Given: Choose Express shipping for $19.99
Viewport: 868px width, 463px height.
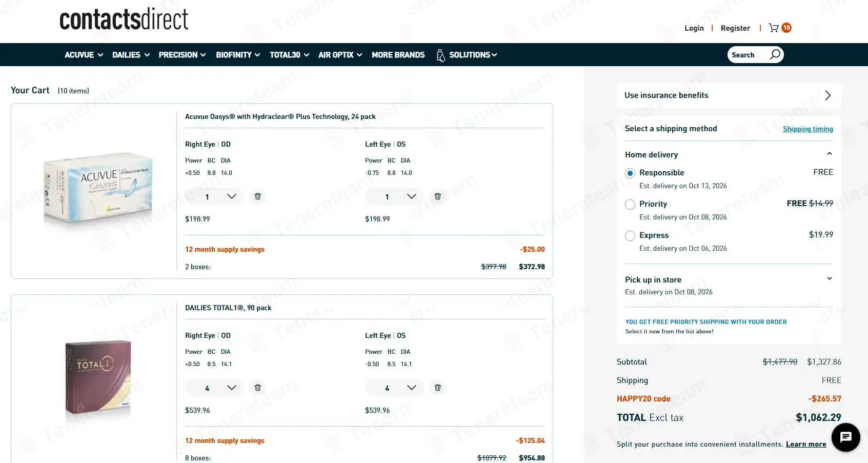Looking at the screenshot, I should (x=630, y=236).
